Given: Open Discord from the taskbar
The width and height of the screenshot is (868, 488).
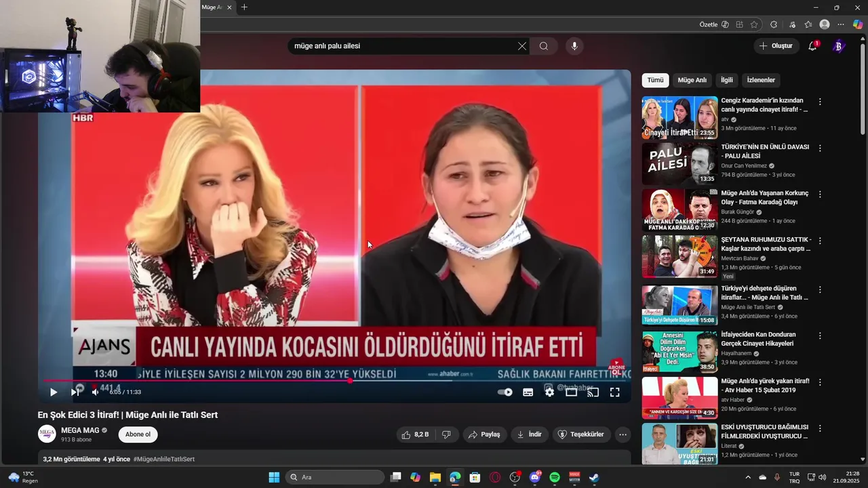Looking at the screenshot, I should 535,477.
